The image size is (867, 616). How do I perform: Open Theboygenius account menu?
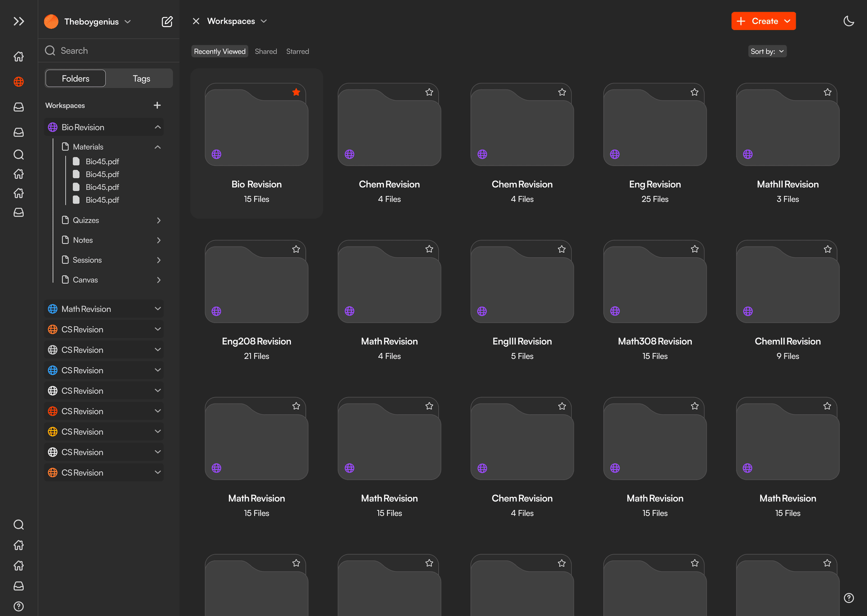click(92, 22)
